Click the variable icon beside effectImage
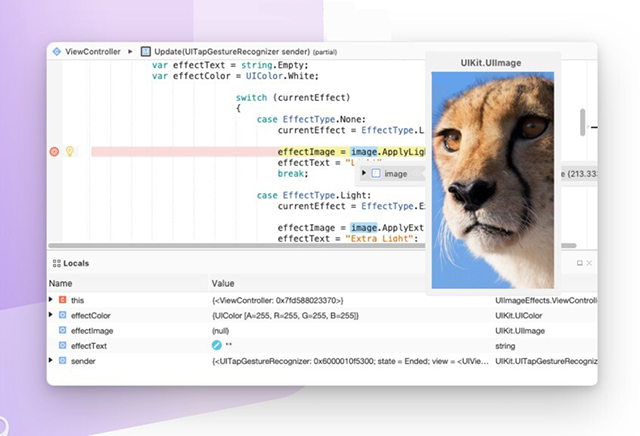 [x=62, y=330]
